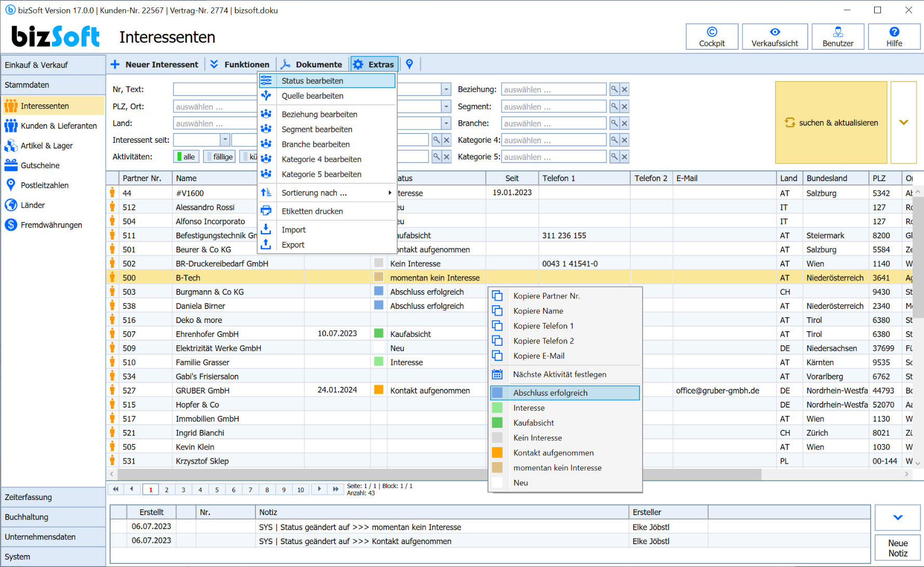The image size is (924, 567).
Task: Click search magnifier next to Kategorie 5 field
Action: click(614, 157)
